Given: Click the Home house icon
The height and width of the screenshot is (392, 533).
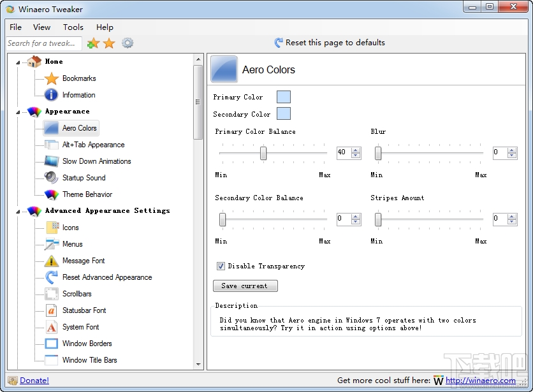Looking at the screenshot, I should pos(34,62).
